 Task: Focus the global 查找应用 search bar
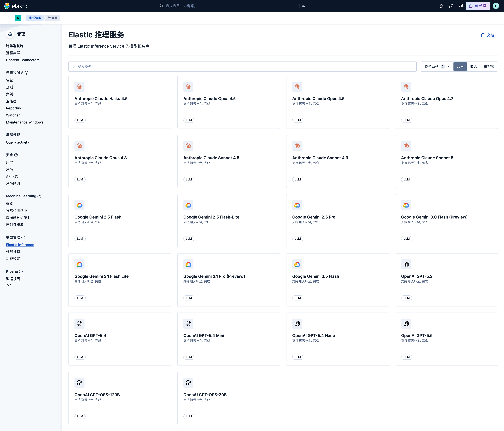[x=233, y=6]
